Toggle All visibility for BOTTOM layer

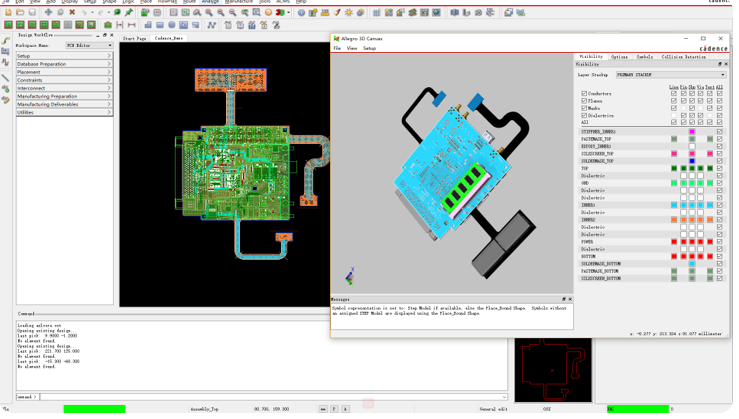pos(719,256)
